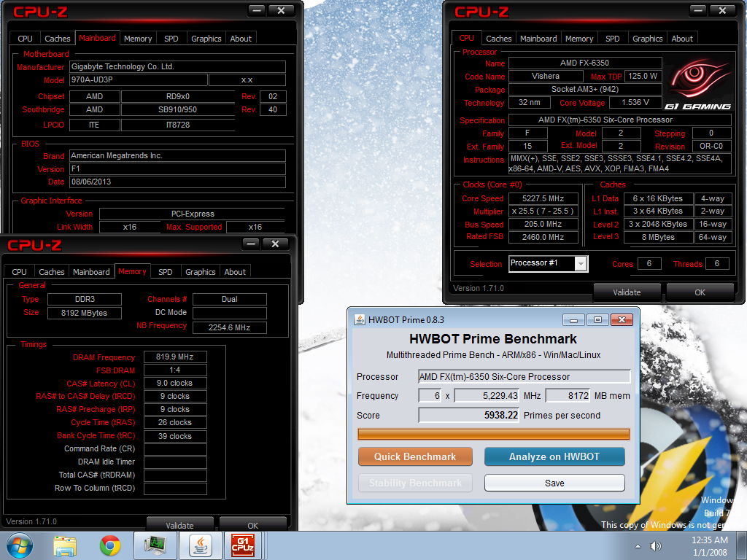747x560 pixels.
Task: Click Core Speed value 5227.5 MHz
Action: [543, 198]
